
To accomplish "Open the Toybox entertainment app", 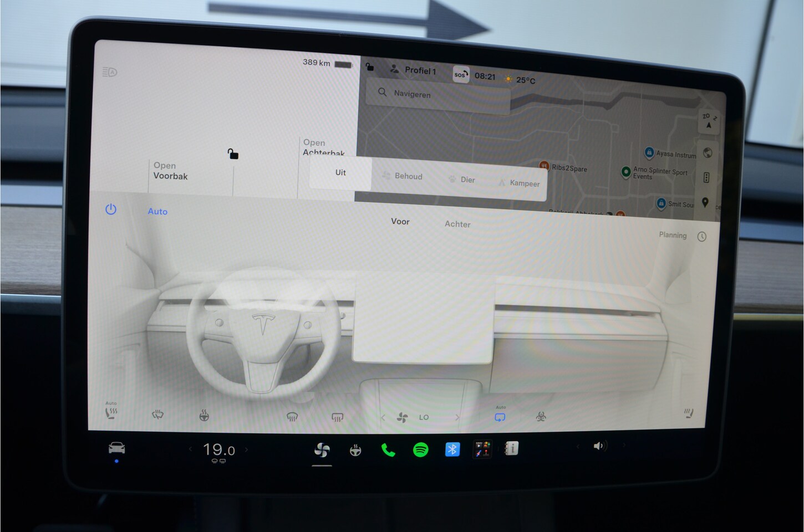I will click(482, 448).
